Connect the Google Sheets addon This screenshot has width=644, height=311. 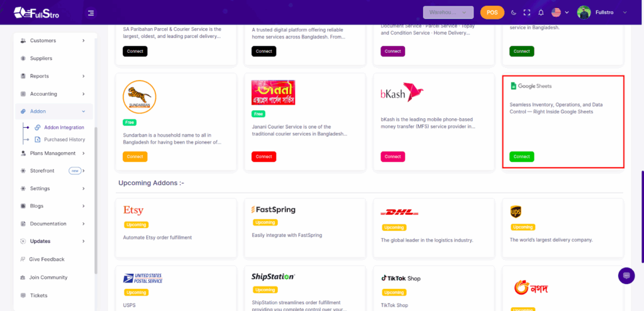pos(521,156)
